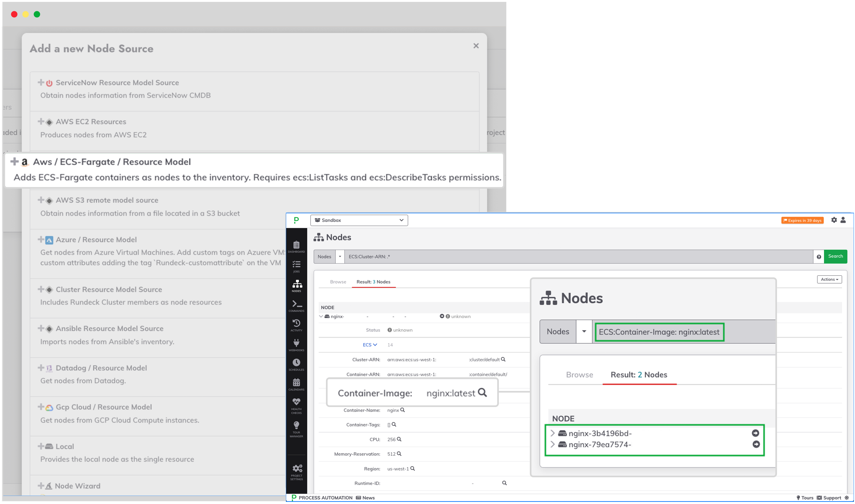This screenshot has height=504, width=855.
Task: Switch to Browse tab beside Result: 2 Nodes
Action: 579,375
